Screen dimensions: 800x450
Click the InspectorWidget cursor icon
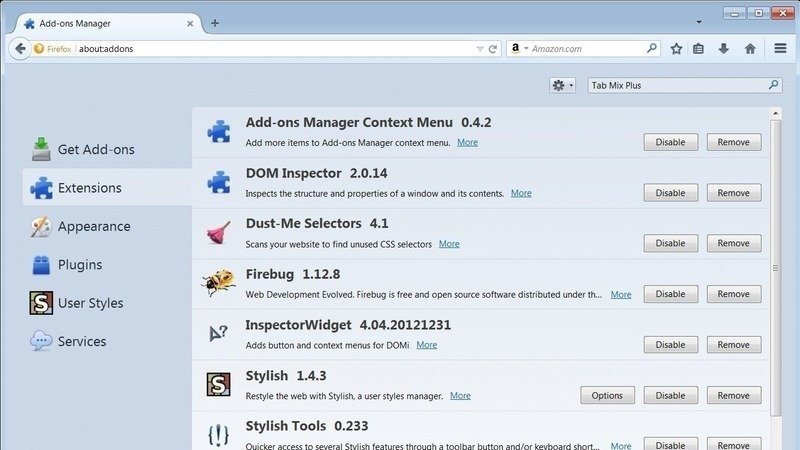(218, 334)
